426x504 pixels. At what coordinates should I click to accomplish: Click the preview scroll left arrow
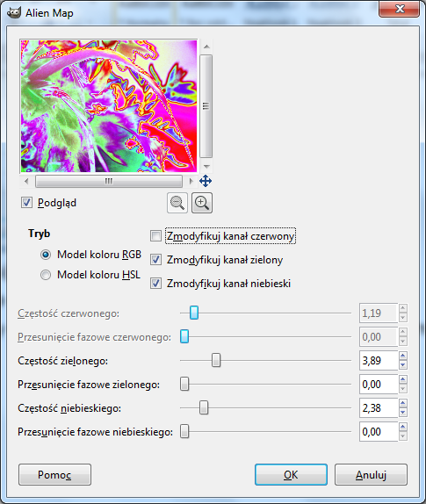[x=26, y=181]
